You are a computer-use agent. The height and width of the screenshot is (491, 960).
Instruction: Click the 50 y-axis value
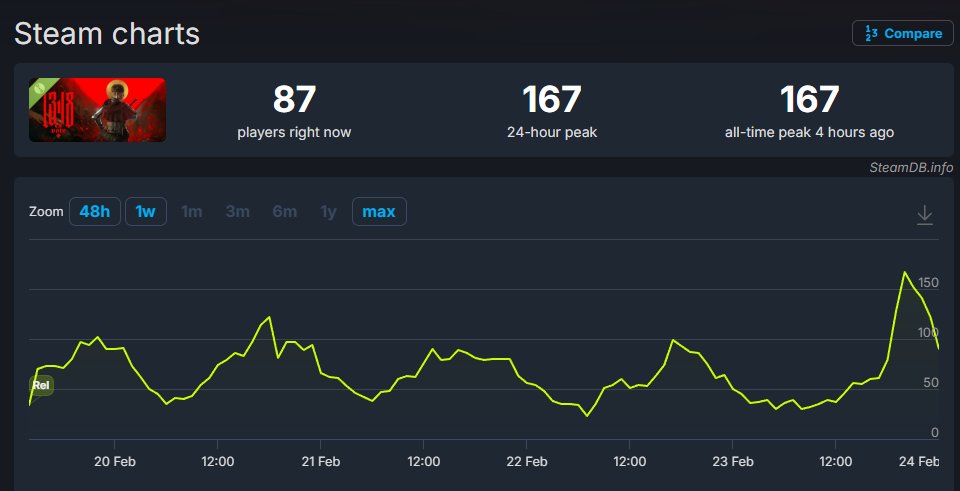click(931, 383)
